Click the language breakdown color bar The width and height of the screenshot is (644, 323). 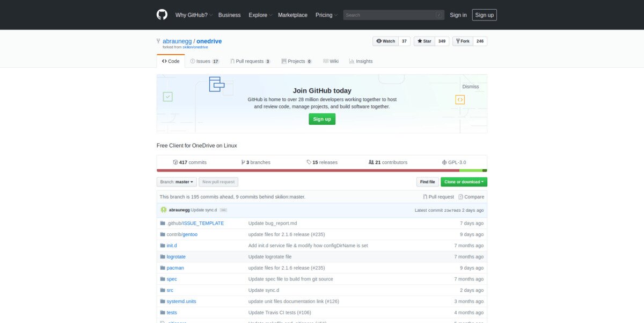(x=321, y=170)
